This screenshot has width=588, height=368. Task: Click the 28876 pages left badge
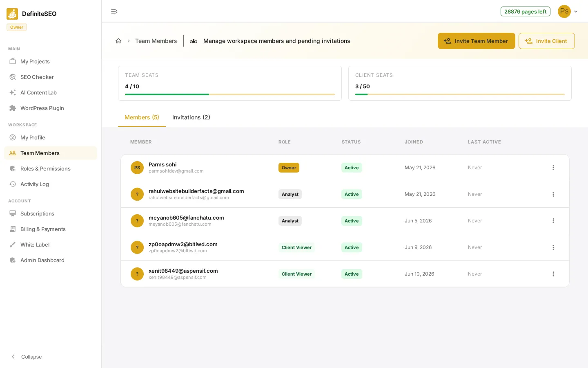pyautogui.click(x=525, y=11)
